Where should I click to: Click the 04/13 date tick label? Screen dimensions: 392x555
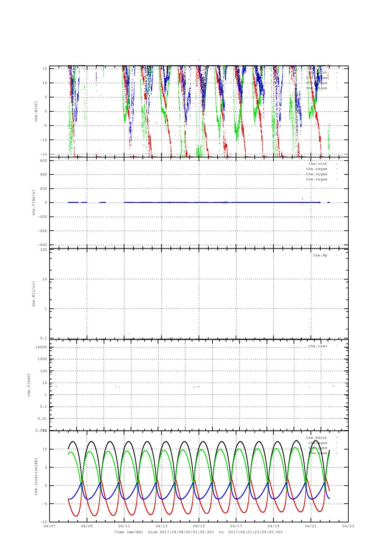(162, 526)
